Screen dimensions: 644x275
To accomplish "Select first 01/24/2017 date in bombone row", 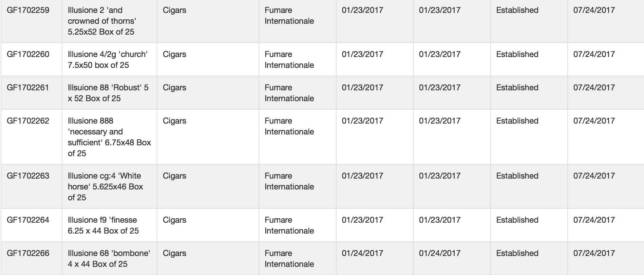I will 362,253.
